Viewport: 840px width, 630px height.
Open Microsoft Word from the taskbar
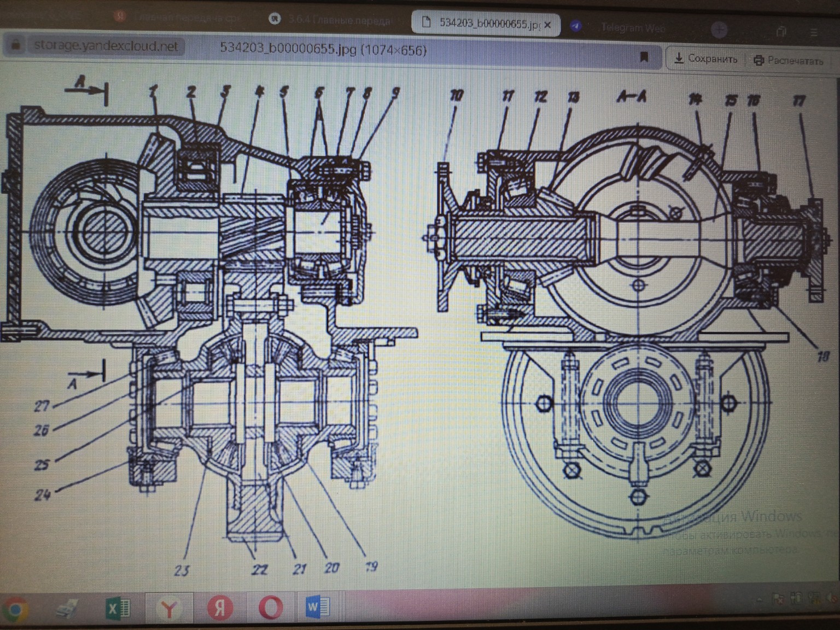point(317,607)
